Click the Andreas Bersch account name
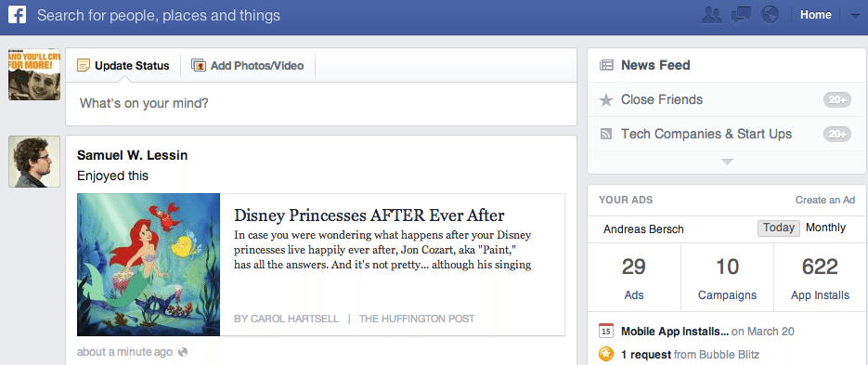Image resolution: width=868 pixels, height=365 pixels. [643, 229]
